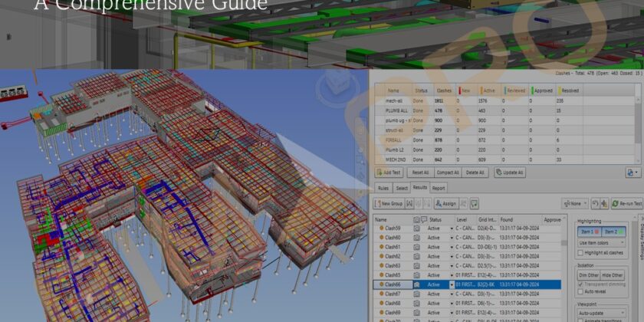The image size is (644, 322).
Task: Click camera viewpoint icon for Clash69
Action: [x=417, y=313]
